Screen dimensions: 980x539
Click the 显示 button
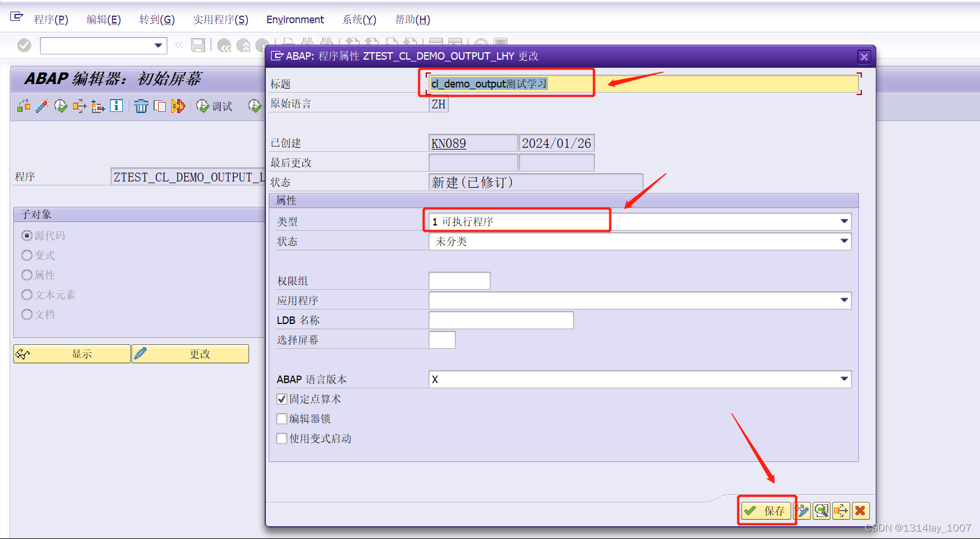(72, 354)
